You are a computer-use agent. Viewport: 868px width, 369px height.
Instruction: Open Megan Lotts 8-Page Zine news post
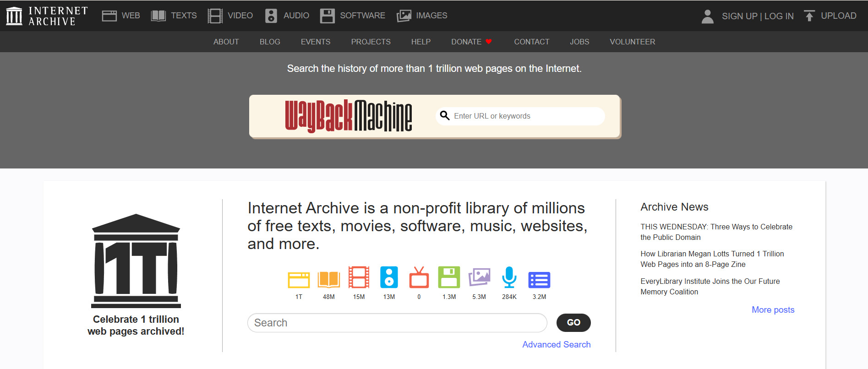pyautogui.click(x=712, y=259)
